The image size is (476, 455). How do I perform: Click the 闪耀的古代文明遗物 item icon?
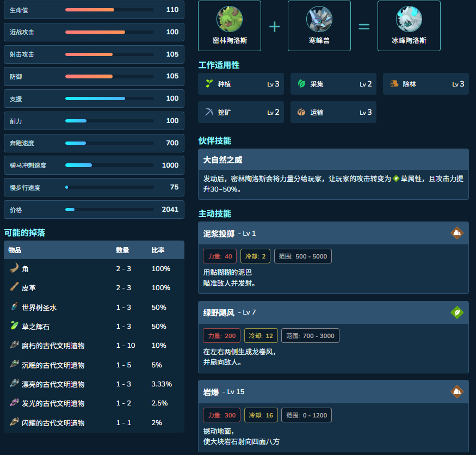(x=14, y=422)
